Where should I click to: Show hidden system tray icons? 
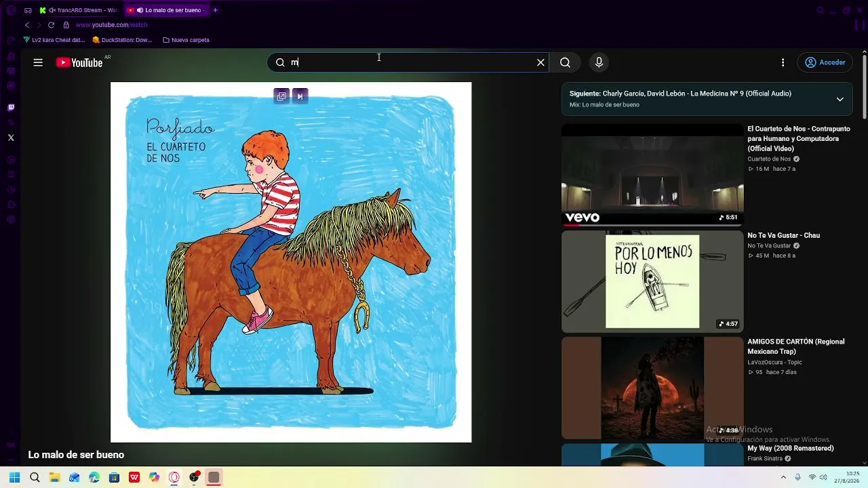tap(784, 477)
